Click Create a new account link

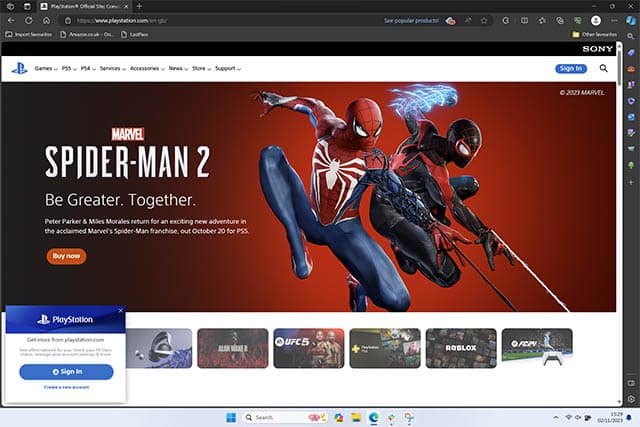click(x=65, y=386)
